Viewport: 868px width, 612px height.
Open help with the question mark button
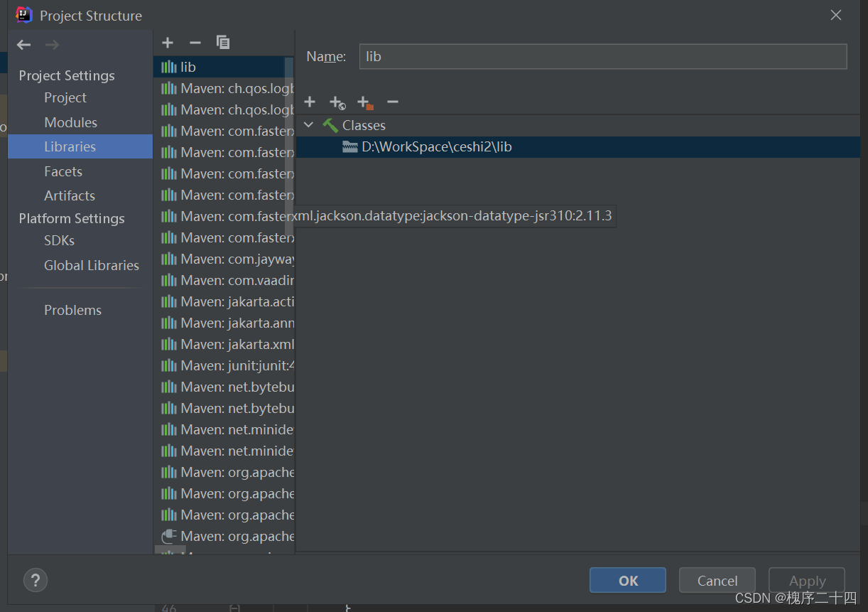click(36, 580)
